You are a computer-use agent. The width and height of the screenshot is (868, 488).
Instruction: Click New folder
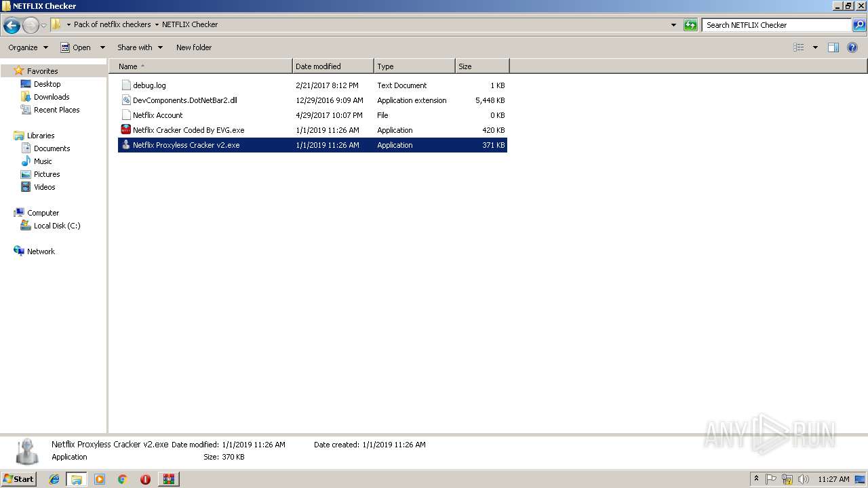(194, 47)
